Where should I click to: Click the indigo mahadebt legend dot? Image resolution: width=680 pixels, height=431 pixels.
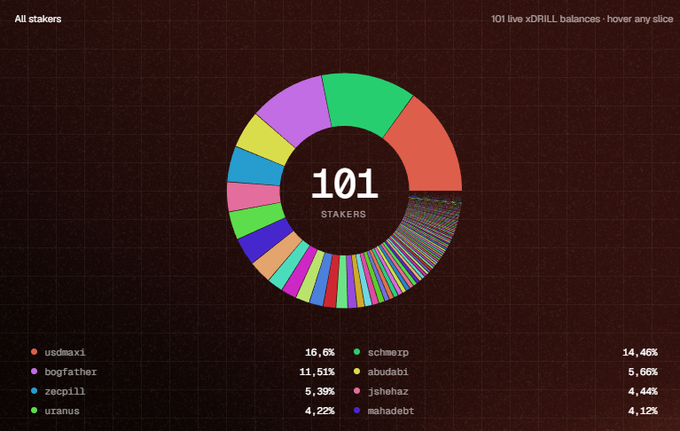click(x=357, y=410)
